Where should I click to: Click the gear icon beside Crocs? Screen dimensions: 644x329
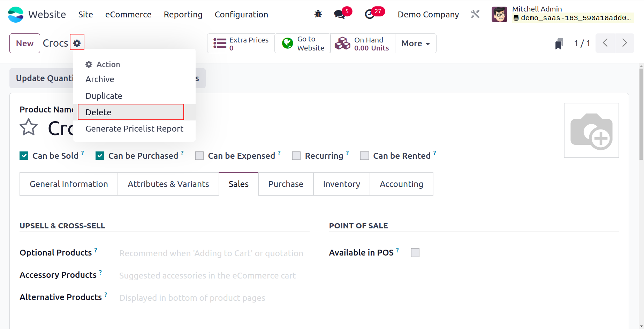point(77,43)
